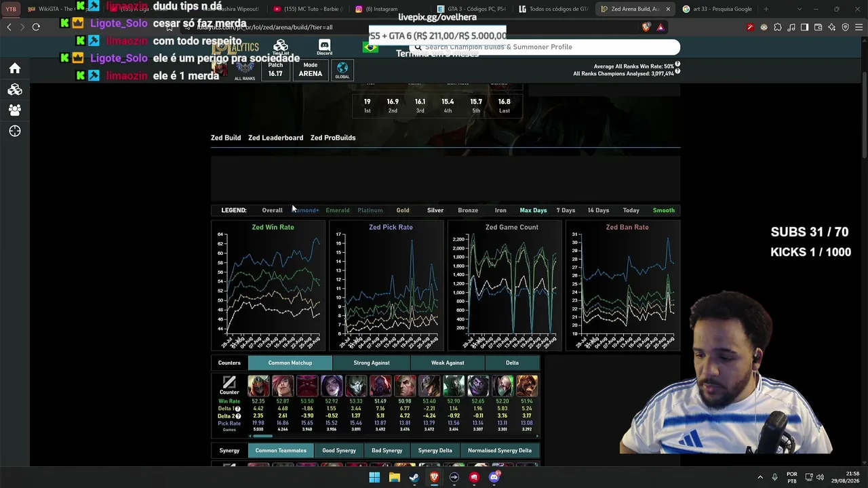This screenshot has height=488, width=868.
Task: Open the Tier List icon in header
Action: pos(281,47)
